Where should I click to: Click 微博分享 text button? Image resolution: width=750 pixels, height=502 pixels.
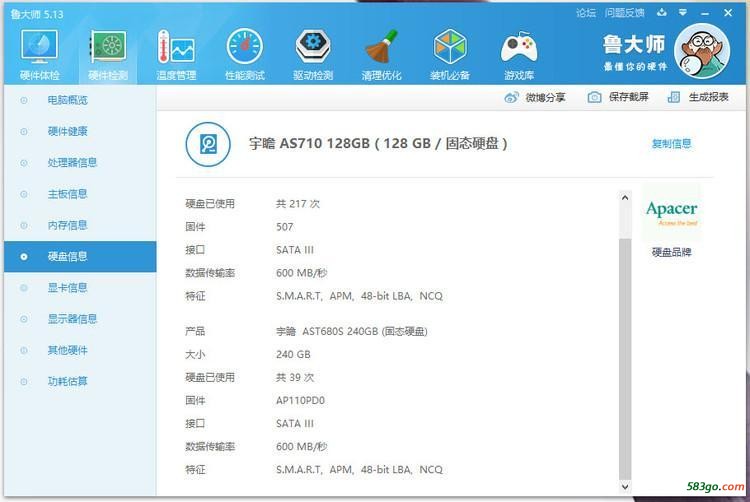tap(545, 98)
